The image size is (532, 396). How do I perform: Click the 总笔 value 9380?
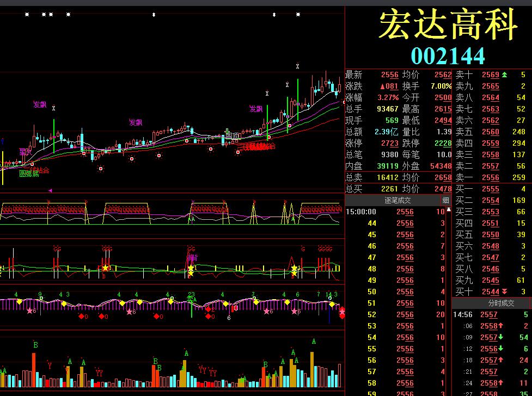(x=389, y=154)
